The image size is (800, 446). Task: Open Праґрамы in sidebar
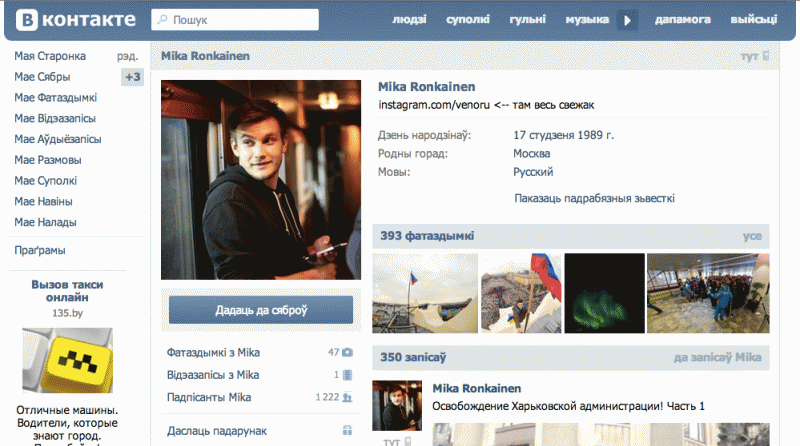[x=40, y=251]
